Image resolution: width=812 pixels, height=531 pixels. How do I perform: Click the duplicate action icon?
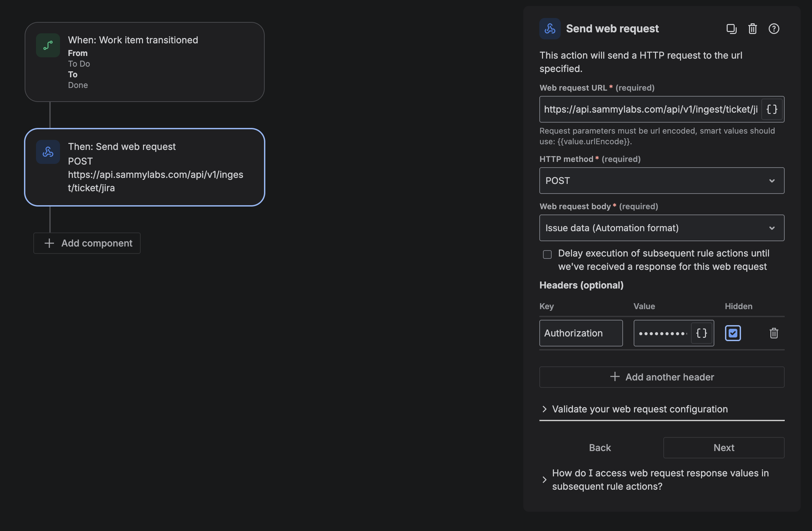point(731,29)
